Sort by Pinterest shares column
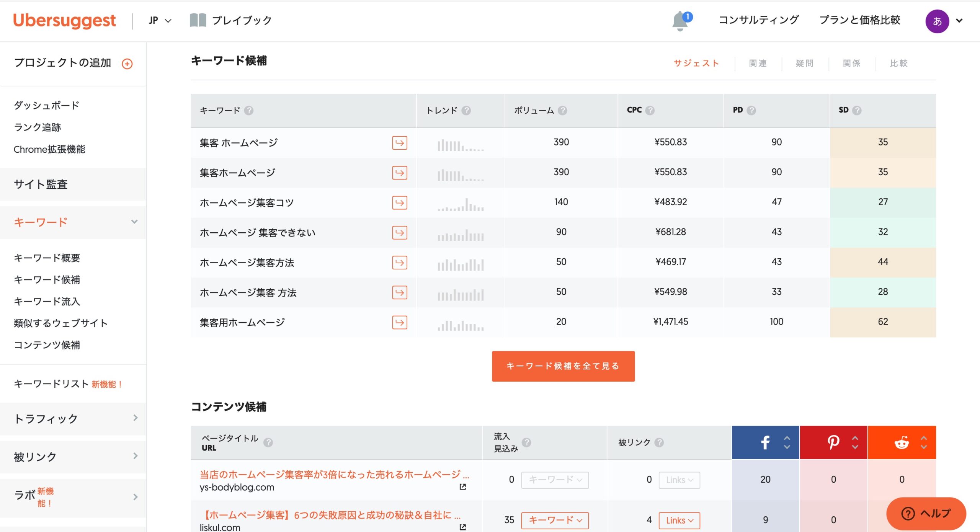This screenshot has height=532, width=980. pos(855,442)
